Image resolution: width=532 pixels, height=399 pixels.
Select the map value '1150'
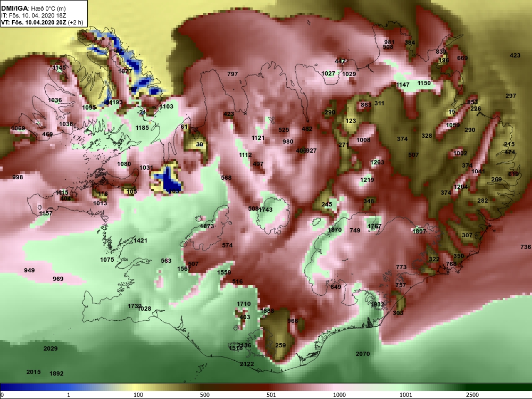click(424, 83)
